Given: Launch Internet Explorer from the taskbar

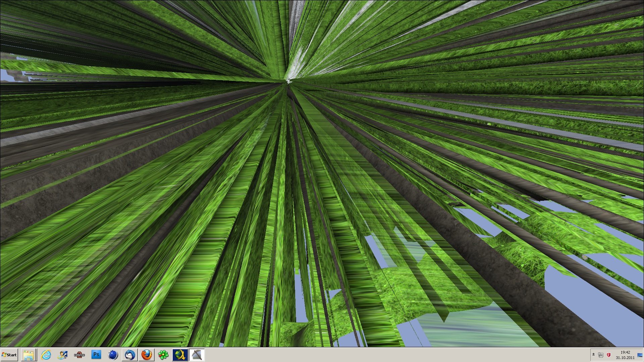Looking at the screenshot, I should tap(46, 355).
